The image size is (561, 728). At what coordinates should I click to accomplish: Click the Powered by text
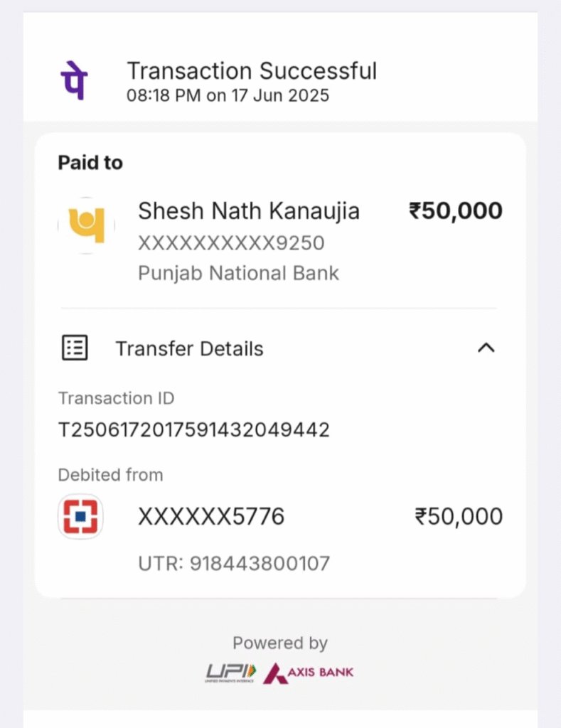pos(280,643)
